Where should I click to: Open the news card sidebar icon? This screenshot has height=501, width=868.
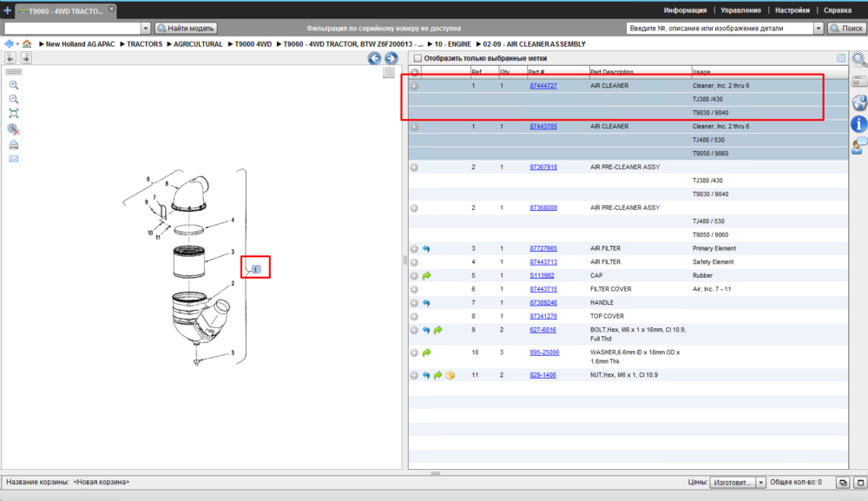tap(859, 82)
